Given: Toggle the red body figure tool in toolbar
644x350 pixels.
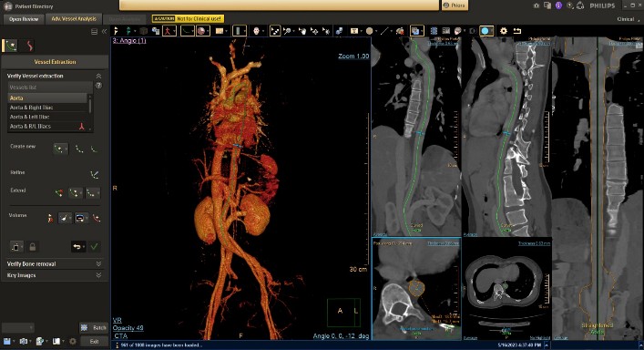Looking at the screenshot, I should click(169, 31).
